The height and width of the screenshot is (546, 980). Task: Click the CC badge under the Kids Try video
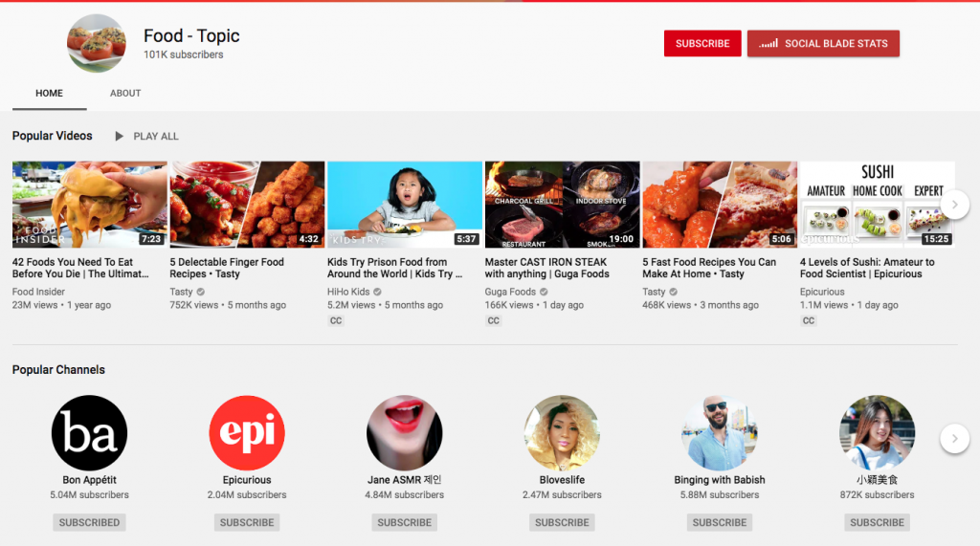pos(336,320)
